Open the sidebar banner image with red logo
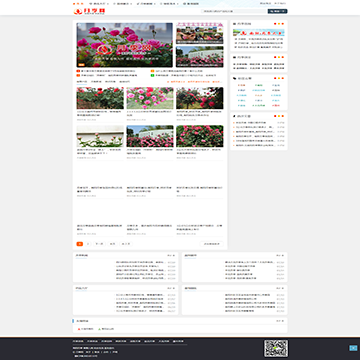360x360 pixels. pos(259,33)
